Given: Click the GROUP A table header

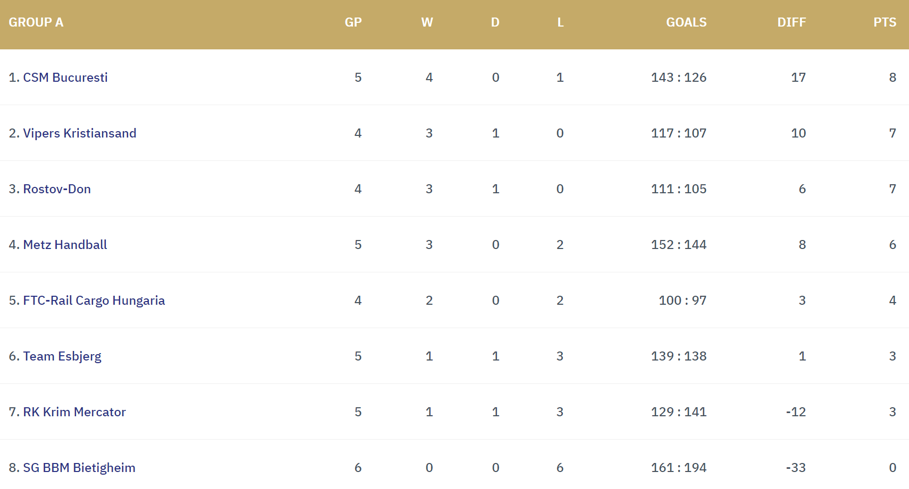Looking at the screenshot, I should tap(36, 22).
